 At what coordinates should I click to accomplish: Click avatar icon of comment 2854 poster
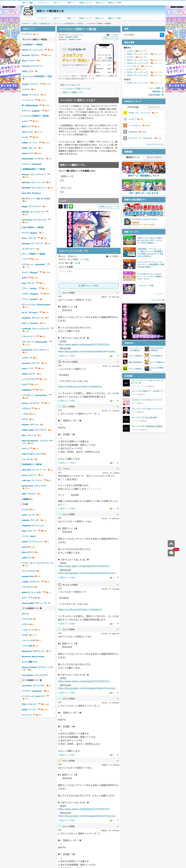click(x=60, y=362)
